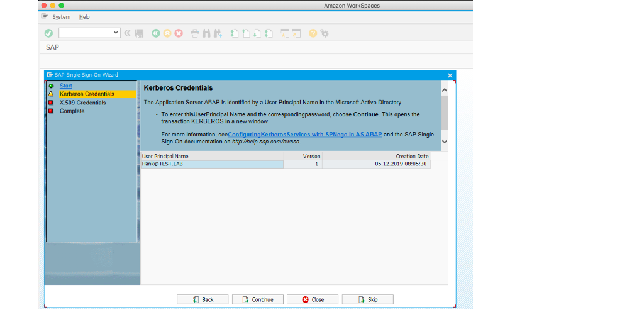Click the description scrollbar down arrow
This screenshot has width=644, height=322.
pos(445,141)
